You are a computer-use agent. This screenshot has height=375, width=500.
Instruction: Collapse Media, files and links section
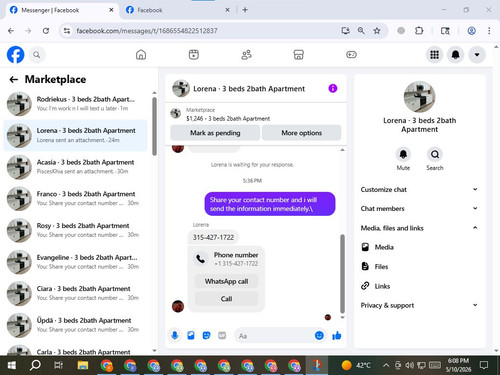click(x=419, y=228)
